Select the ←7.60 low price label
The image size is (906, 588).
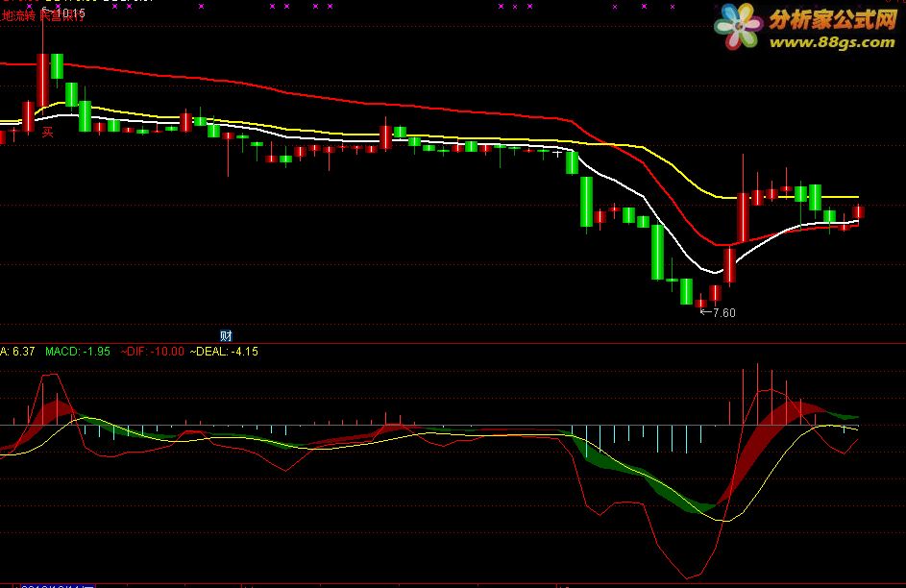[x=718, y=313]
